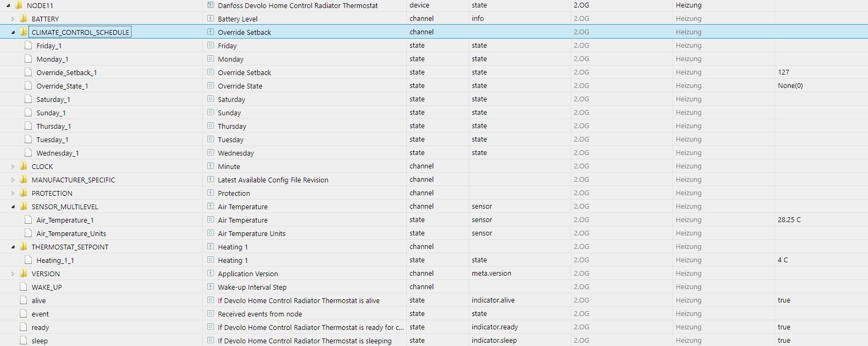This screenshot has height=346, width=868.
Task: Click the file icon next to alive
Action: tap(24, 300)
